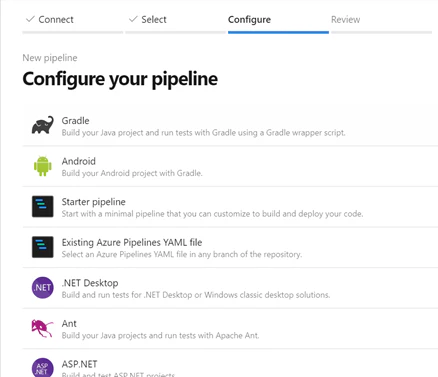
Task: Pick the .NET Desktop title
Action: (90, 283)
